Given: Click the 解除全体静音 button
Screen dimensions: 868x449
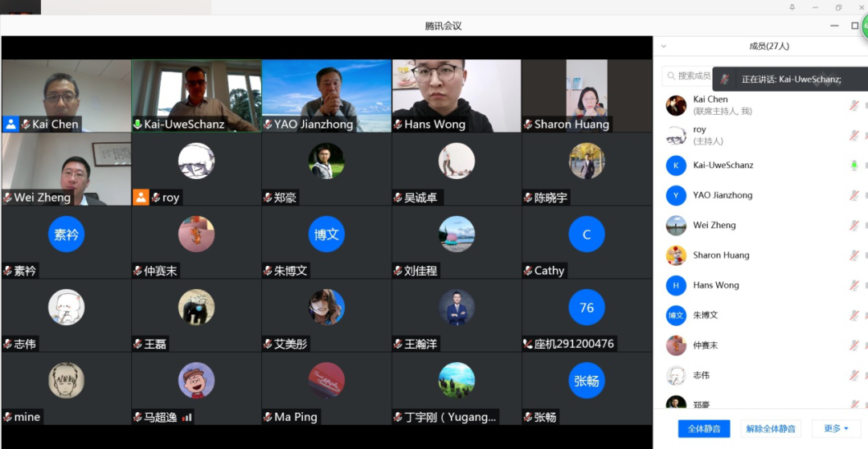Looking at the screenshot, I should pos(770,428).
